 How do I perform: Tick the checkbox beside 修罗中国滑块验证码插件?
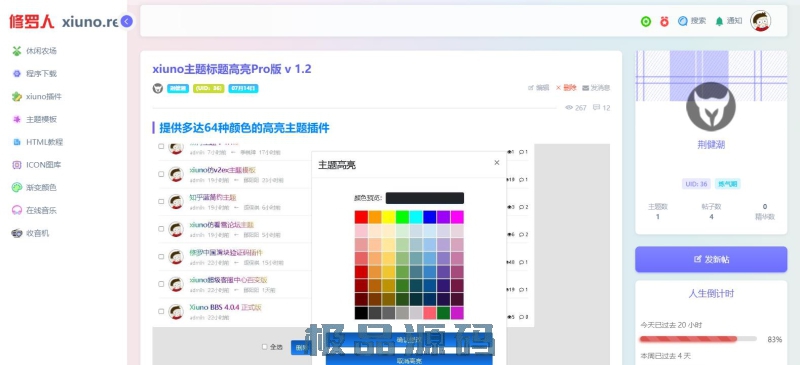(161, 256)
